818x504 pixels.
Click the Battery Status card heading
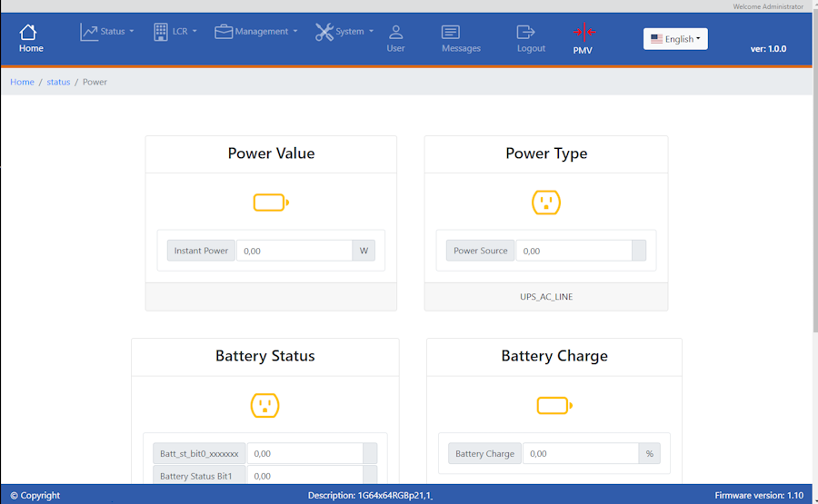coord(265,355)
